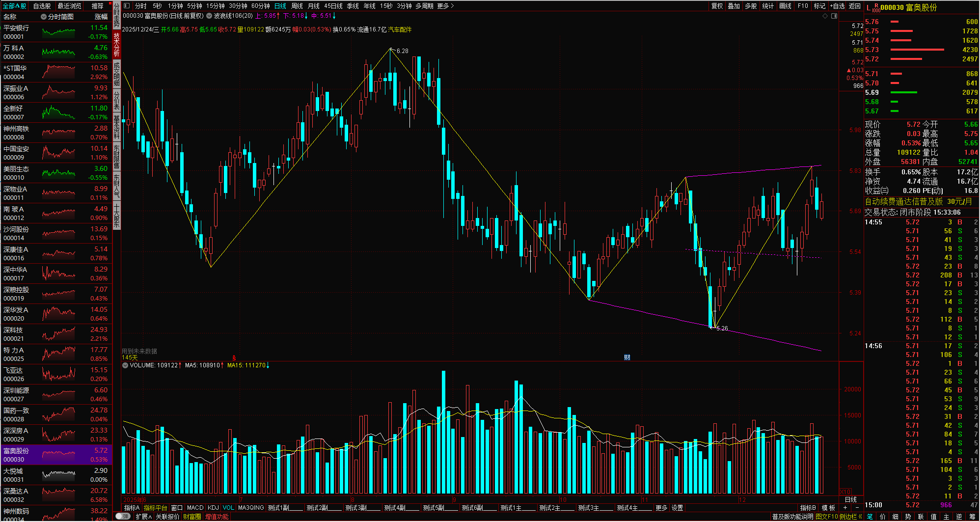
Task: Click the 复权 button
Action: click(x=717, y=6)
